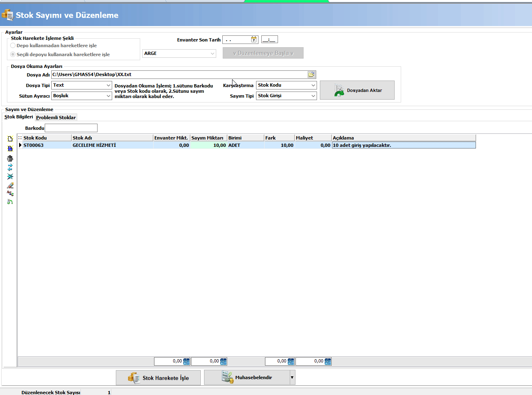This screenshot has height=395, width=532.
Task: Select 'Seçili depoyu kullanarak hareketlere işle' option
Action: (x=13, y=55)
